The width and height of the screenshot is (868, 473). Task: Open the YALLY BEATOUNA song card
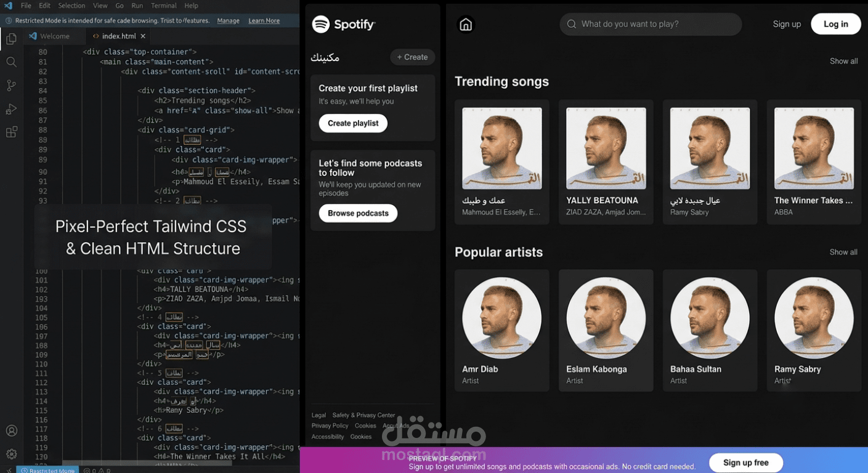click(606, 161)
